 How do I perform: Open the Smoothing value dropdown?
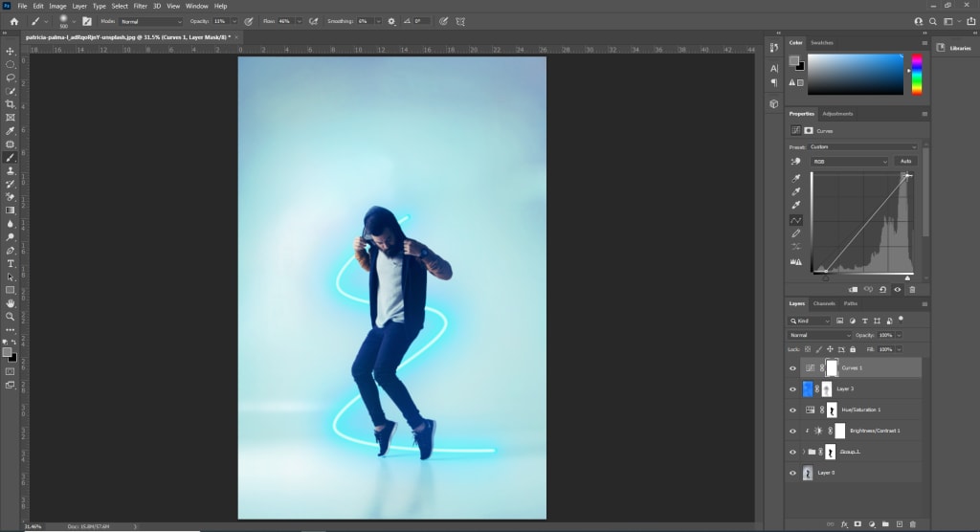[x=378, y=21]
